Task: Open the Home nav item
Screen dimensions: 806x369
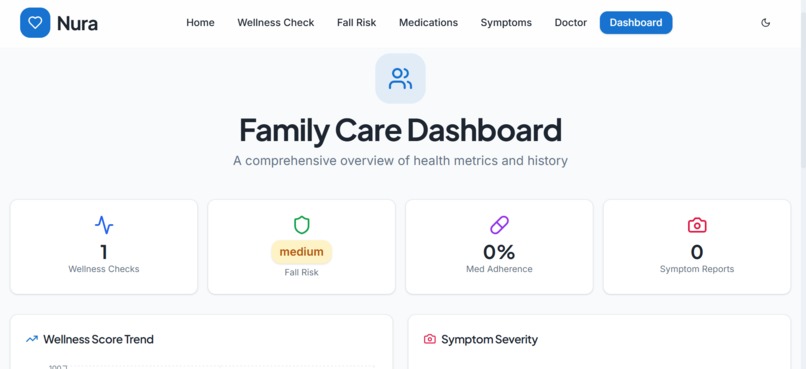Action: point(200,23)
